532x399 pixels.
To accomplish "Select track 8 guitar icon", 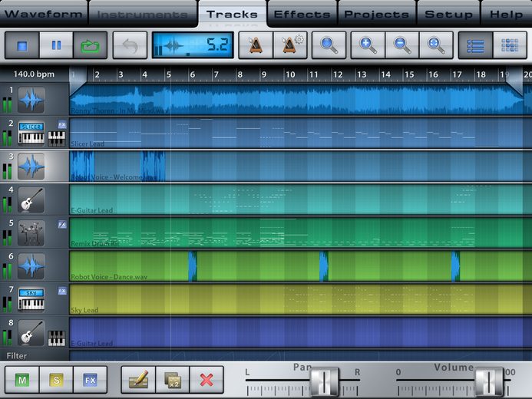I will 31,332.
